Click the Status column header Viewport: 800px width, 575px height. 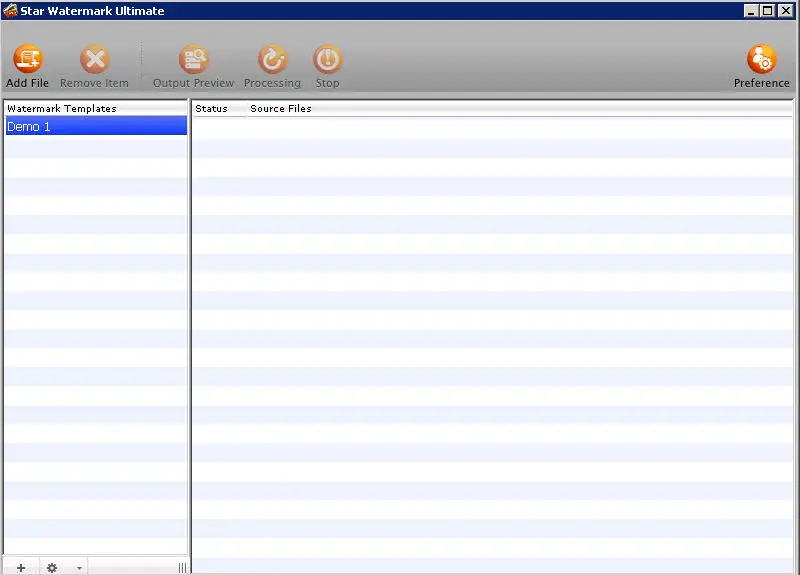218,108
